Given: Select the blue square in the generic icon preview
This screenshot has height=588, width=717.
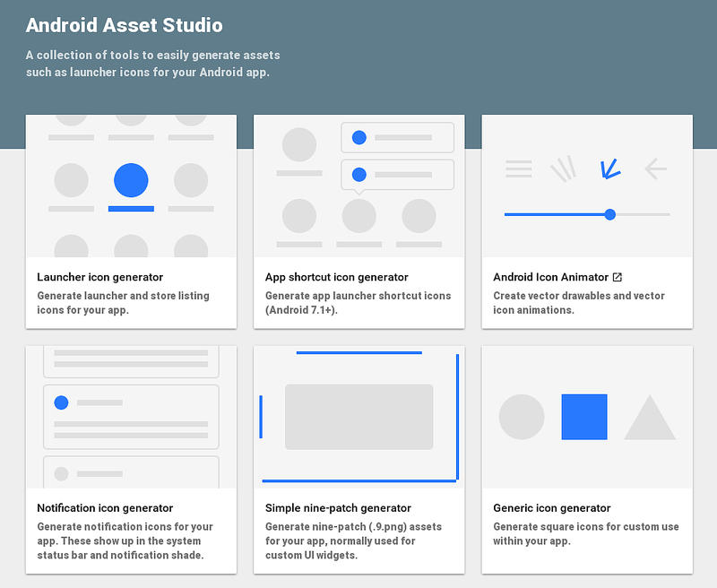Looking at the screenshot, I should tap(583, 416).
